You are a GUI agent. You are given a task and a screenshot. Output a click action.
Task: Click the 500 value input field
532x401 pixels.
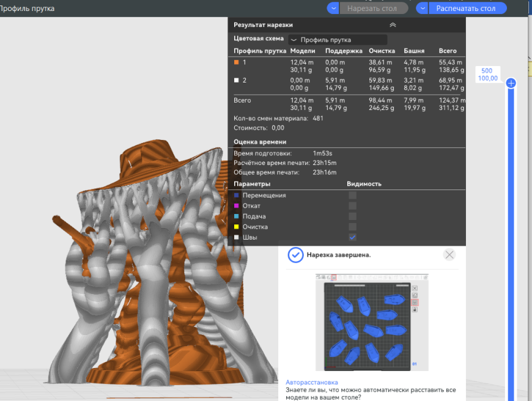pyautogui.click(x=486, y=71)
